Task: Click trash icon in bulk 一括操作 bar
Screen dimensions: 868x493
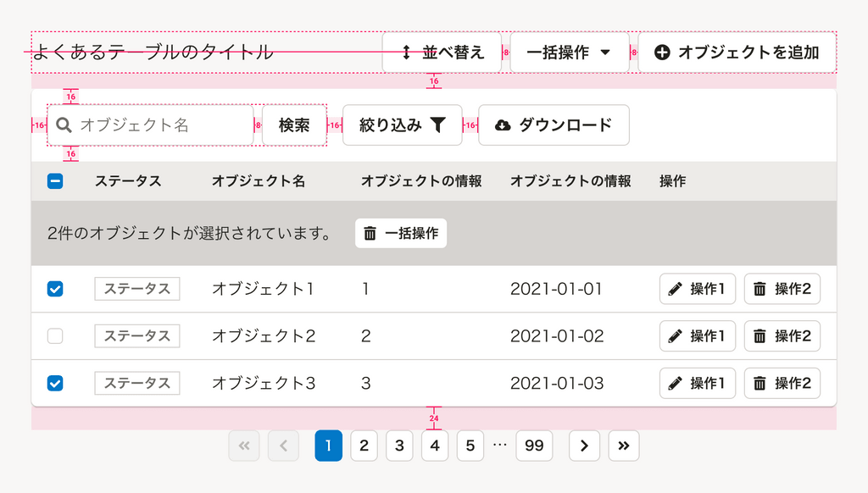Action: point(370,233)
